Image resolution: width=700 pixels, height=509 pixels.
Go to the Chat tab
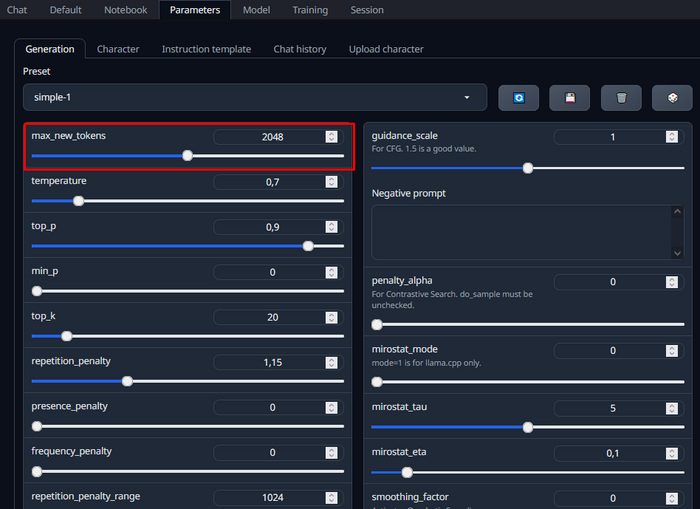pyautogui.click(x=17, y=10)
